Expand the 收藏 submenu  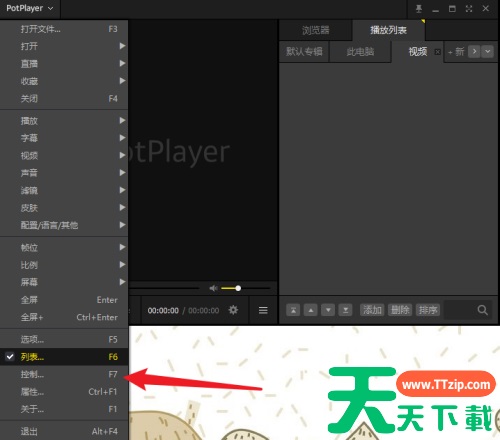click(64, 81)
